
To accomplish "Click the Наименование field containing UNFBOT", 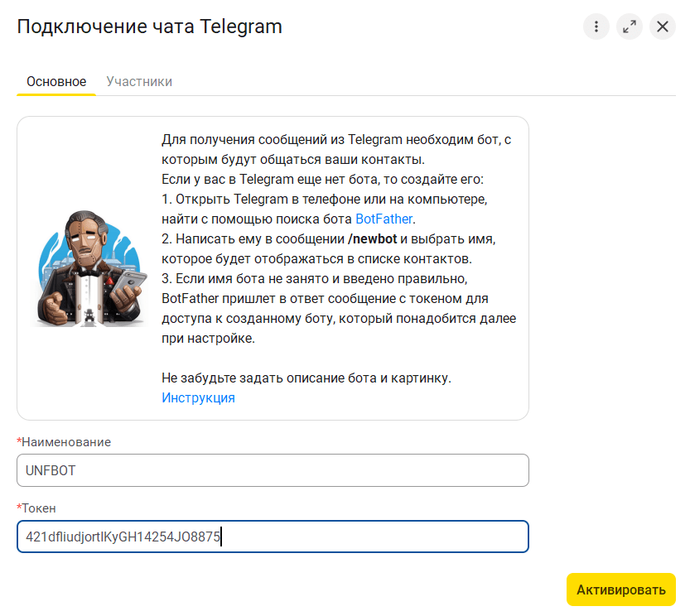I will point(273,470).
